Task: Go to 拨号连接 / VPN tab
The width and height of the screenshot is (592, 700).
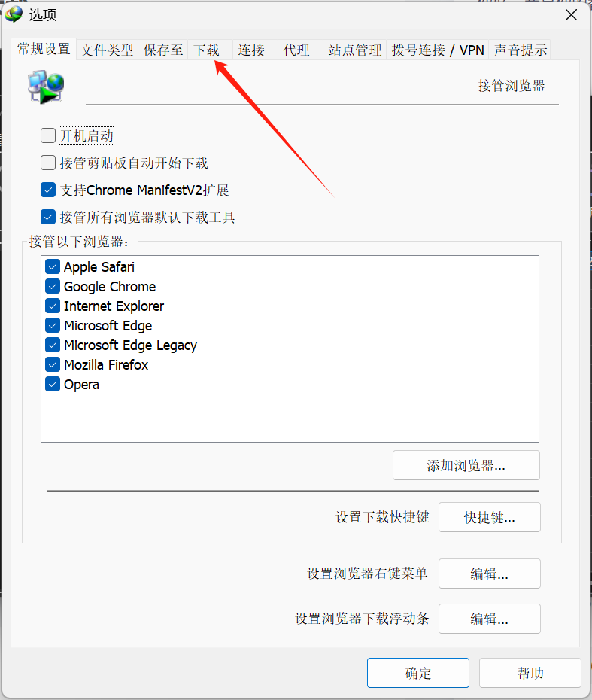Action: 438,50
